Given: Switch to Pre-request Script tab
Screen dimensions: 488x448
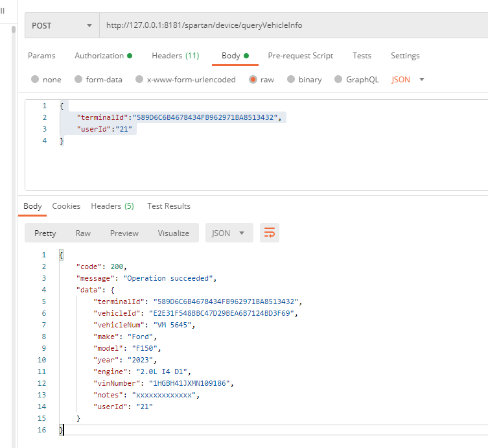Looking at the screenshot, I should point(300,56).
